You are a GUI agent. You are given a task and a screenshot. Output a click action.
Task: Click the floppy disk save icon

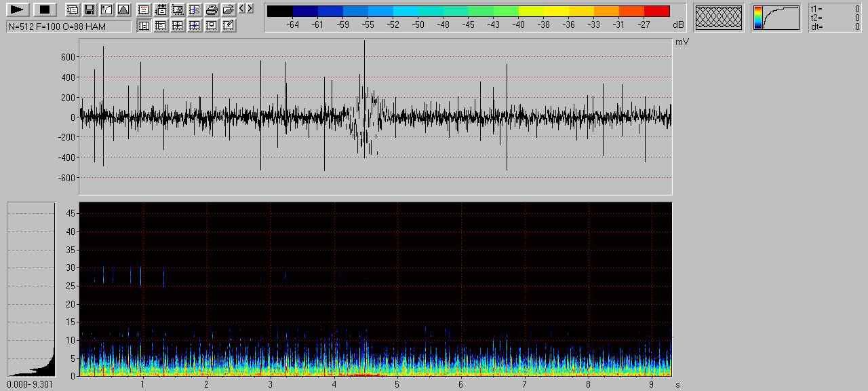[x=89, y=10]
